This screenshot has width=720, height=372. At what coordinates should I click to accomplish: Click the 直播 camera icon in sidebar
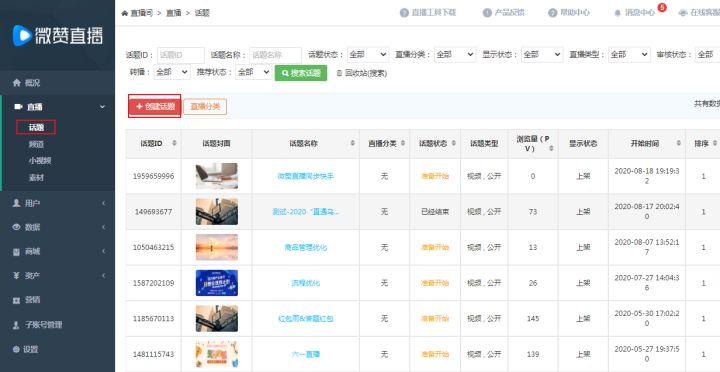pos(18,107)
